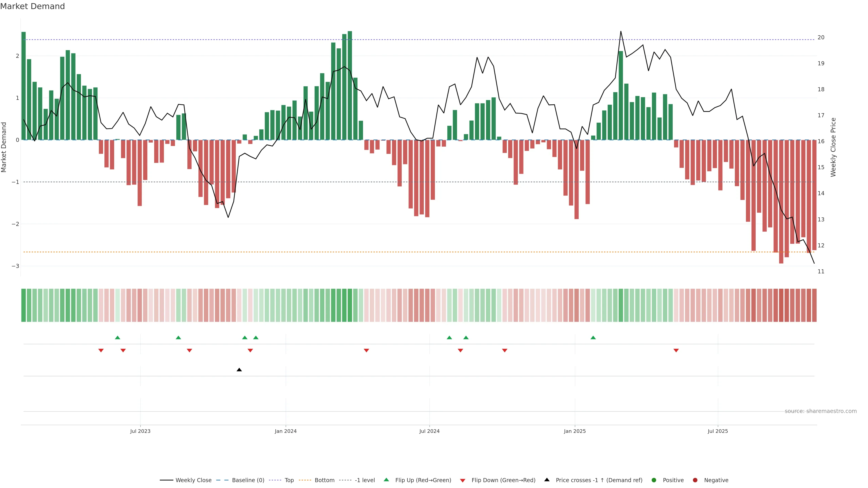
Task: Click the Positive green circle legend icon
Action: tap(654, 480)
